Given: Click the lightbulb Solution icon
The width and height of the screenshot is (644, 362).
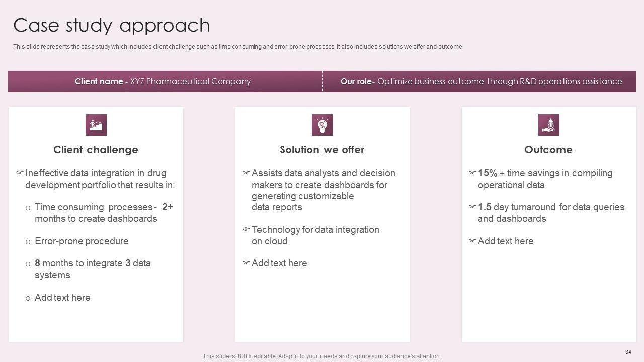Looking at the screenshot, I should pos(323,125).
